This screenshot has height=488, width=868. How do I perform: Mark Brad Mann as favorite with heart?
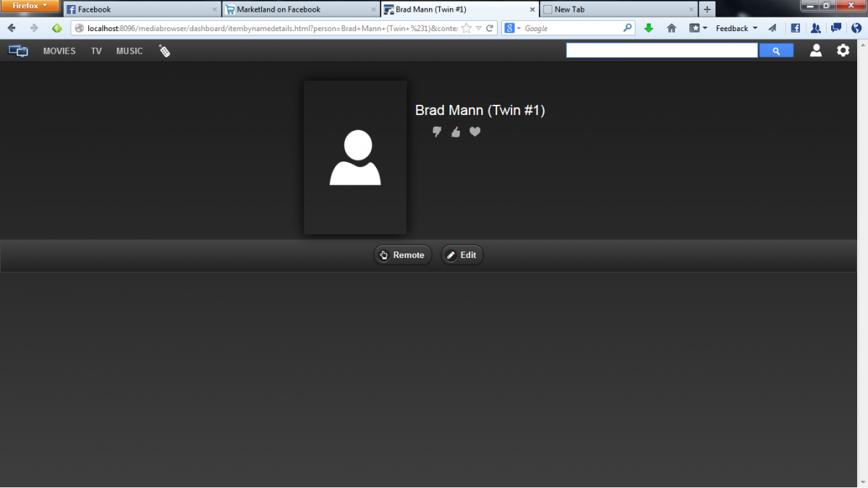pos(475,132)
